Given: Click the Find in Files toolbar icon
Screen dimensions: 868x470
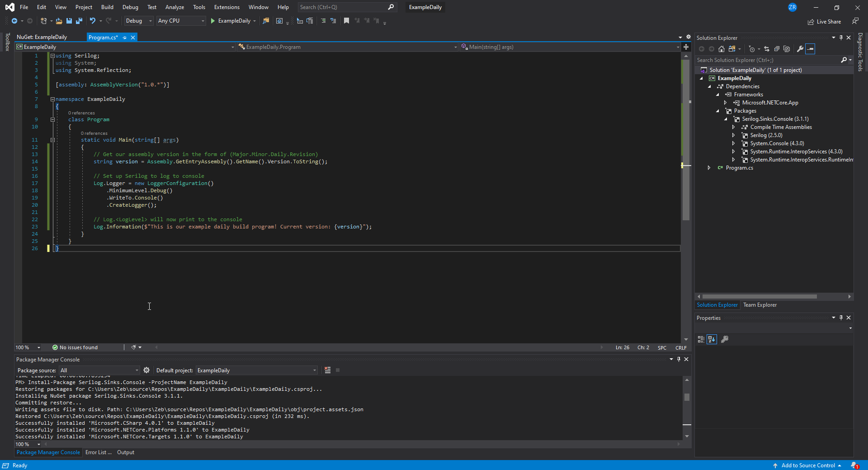Looking at the screenshot, I should [x=266, y=21].
